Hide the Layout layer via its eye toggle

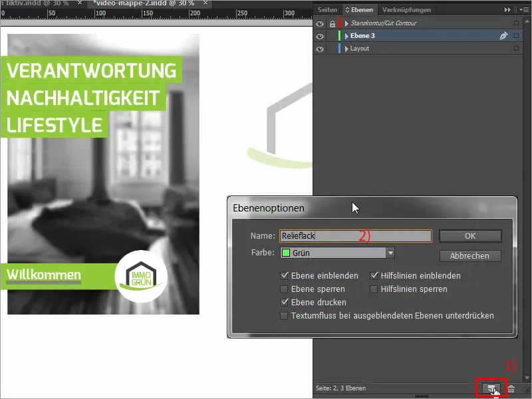[321, 48]
